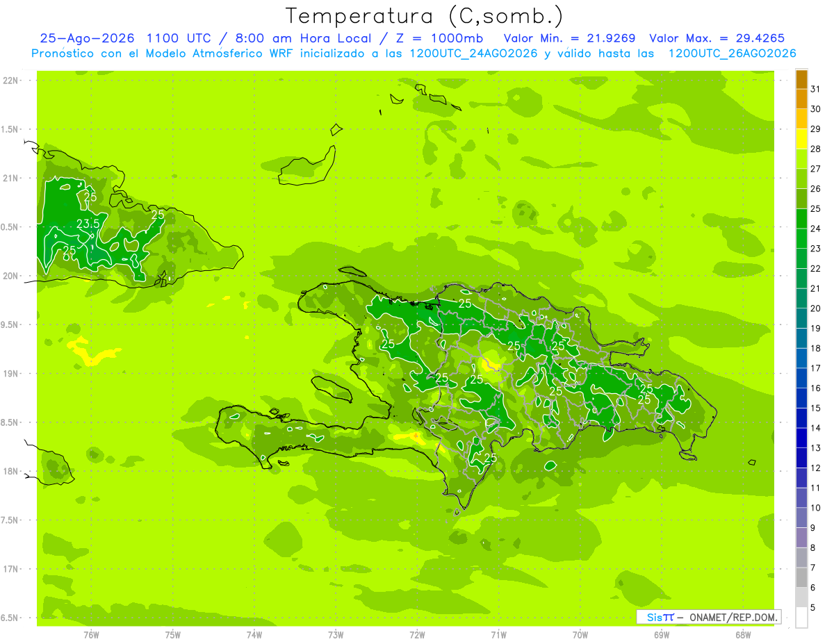Click the colorbar label "20"
The height and width of the screenshot is (644, 834).
pyautogui.click(x=816, y=308)
